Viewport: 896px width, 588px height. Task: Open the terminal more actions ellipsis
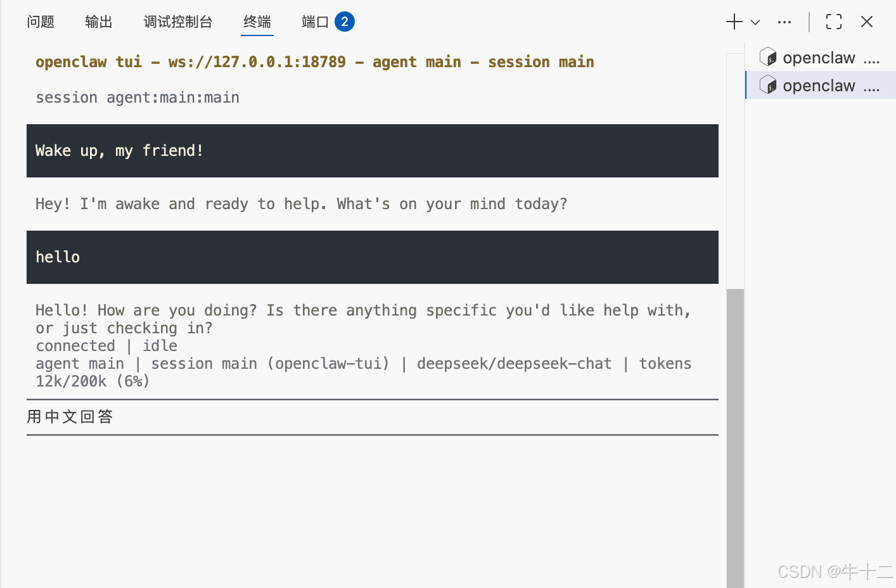click(784, 22)
